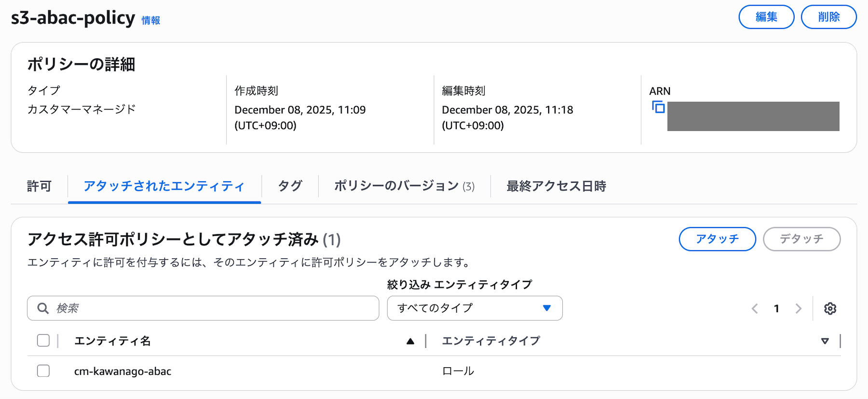This screenshot has width=868, height=399.
Task: Open ポリシーのバージョン tab
Action: point(404,186)
